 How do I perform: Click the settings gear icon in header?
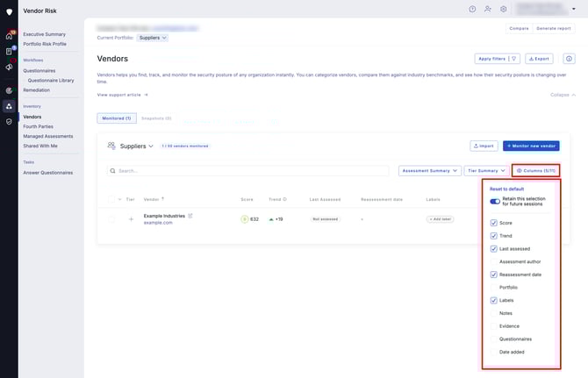coord(504,9)
